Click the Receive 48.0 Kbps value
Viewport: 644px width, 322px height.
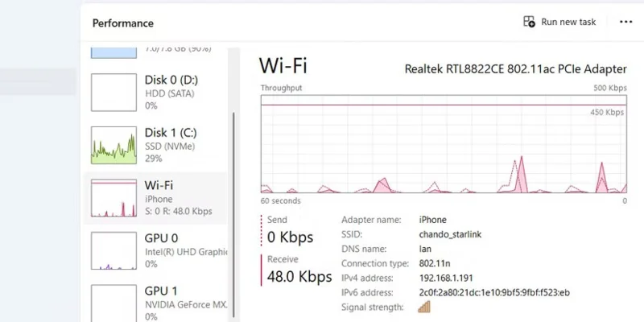[299, 277]
